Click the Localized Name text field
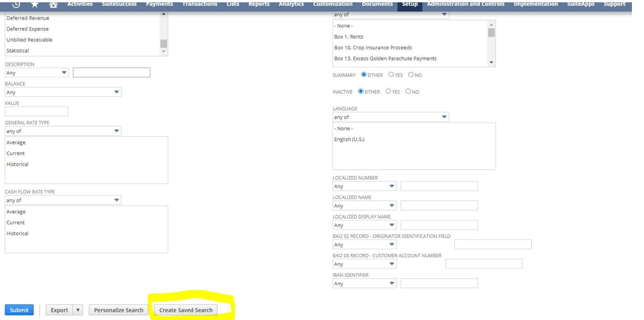This screenshot has width=644, height=320. 439,205
